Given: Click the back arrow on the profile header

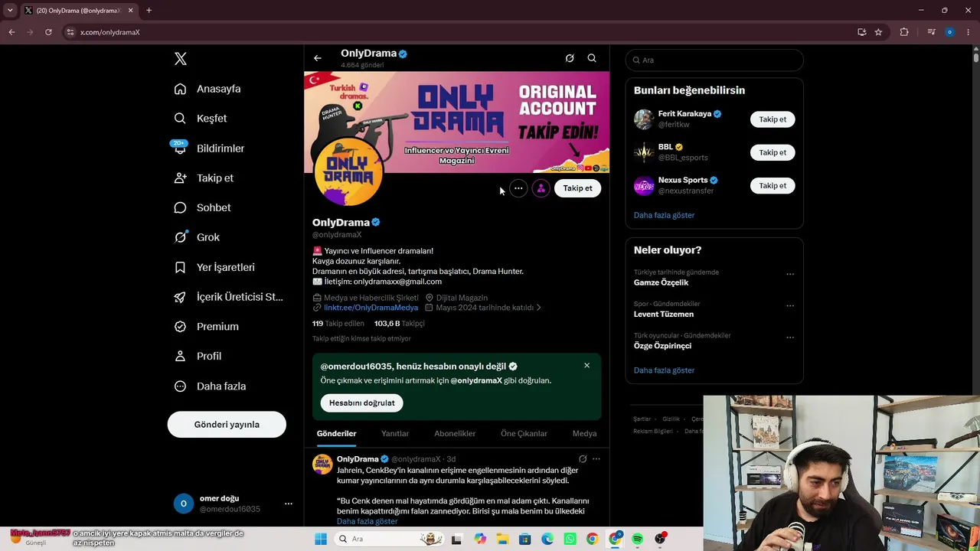Looking at the screenshot, I should [318, 58].
